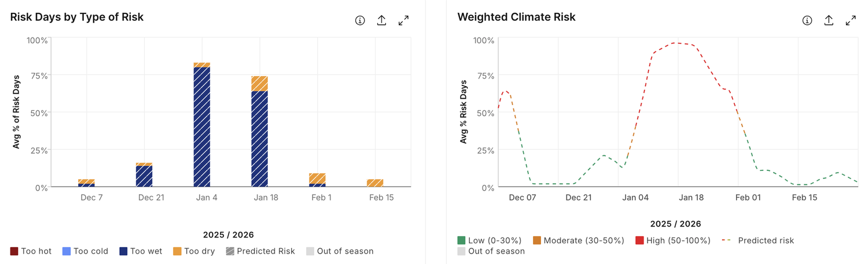868x264 pixels.
Task: Select the Jan 18 stacked bar
Action: (260, 132)
